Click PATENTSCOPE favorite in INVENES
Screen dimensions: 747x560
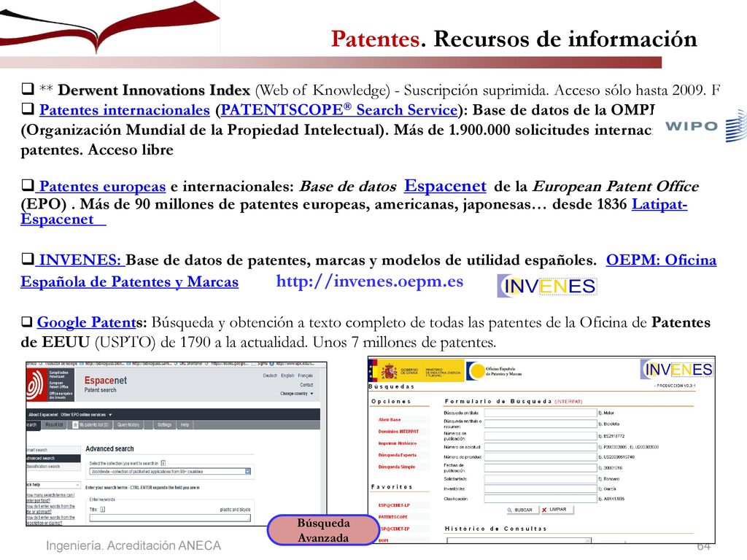coord(393,517)
